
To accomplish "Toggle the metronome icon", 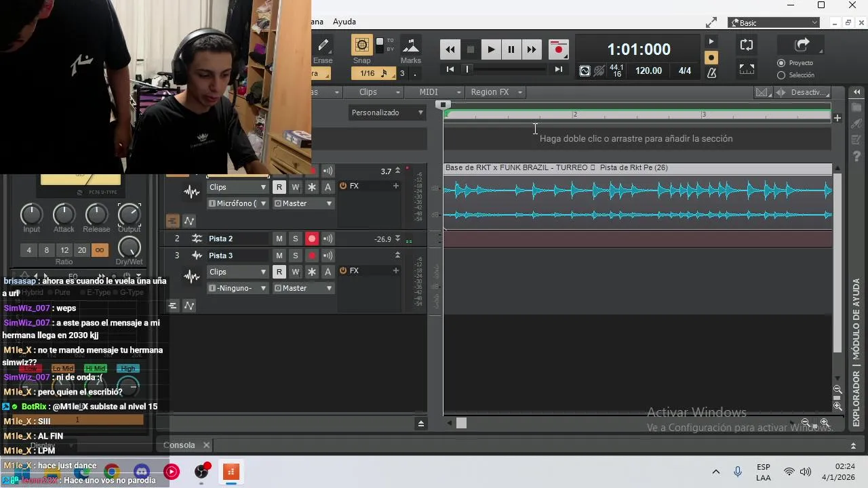I will pyautogui.click(x=711, y=73).
